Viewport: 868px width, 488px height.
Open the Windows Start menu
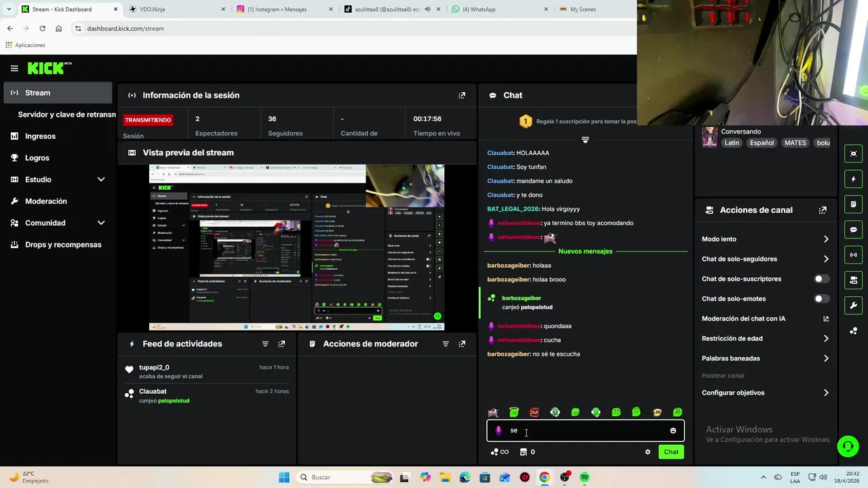[x=284, y=477]
